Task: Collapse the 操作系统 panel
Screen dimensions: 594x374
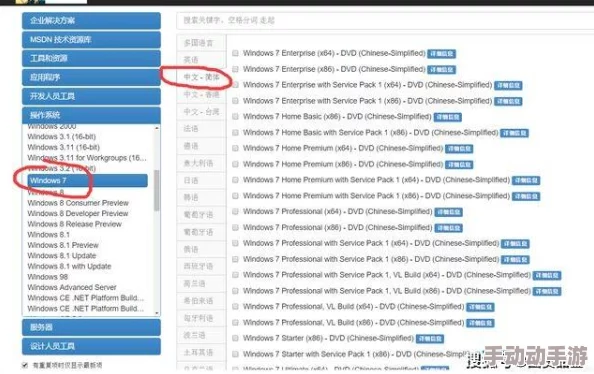Action: pyautogui.click(x=91, y=115)
